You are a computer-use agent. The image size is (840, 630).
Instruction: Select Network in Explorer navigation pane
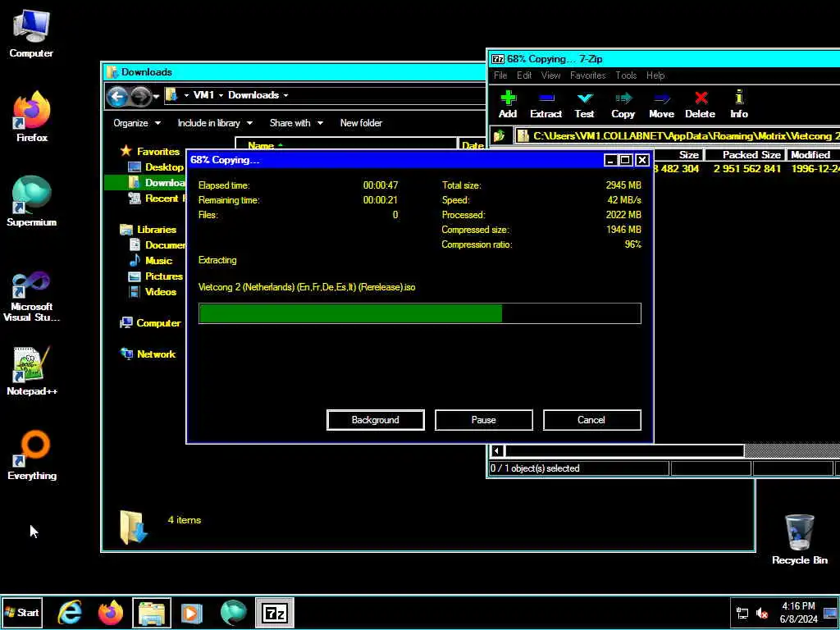point(148,354)
